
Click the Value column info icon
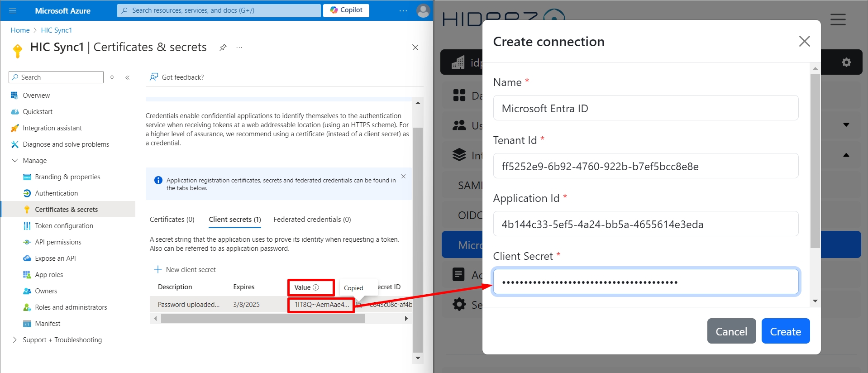[x=316, y=287]
